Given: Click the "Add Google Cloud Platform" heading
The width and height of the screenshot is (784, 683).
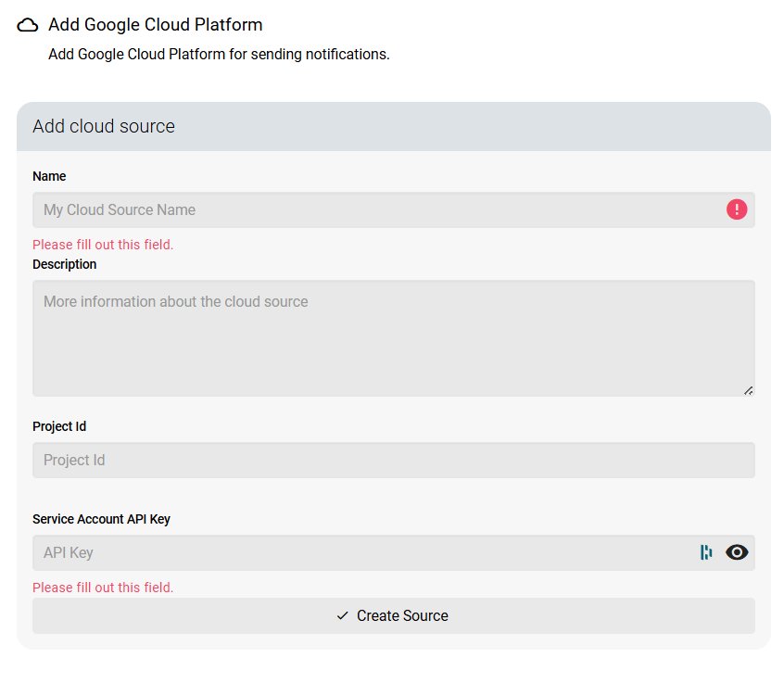Looking at the screenshot, I should (155, 25).
